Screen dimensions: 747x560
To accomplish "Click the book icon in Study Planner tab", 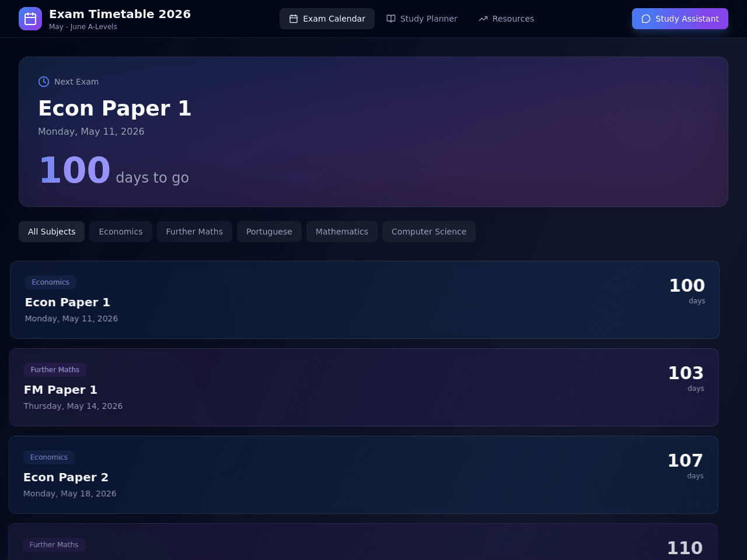I will (x=391, y=19).
